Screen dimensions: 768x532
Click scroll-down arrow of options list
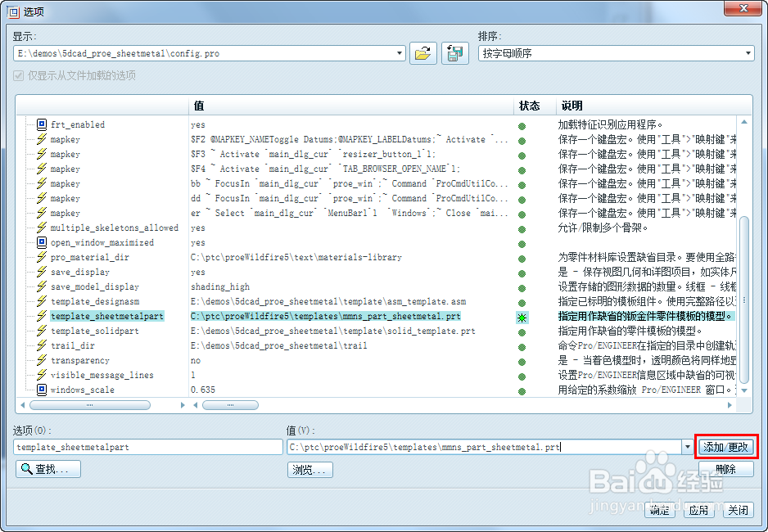coord(744,390)
